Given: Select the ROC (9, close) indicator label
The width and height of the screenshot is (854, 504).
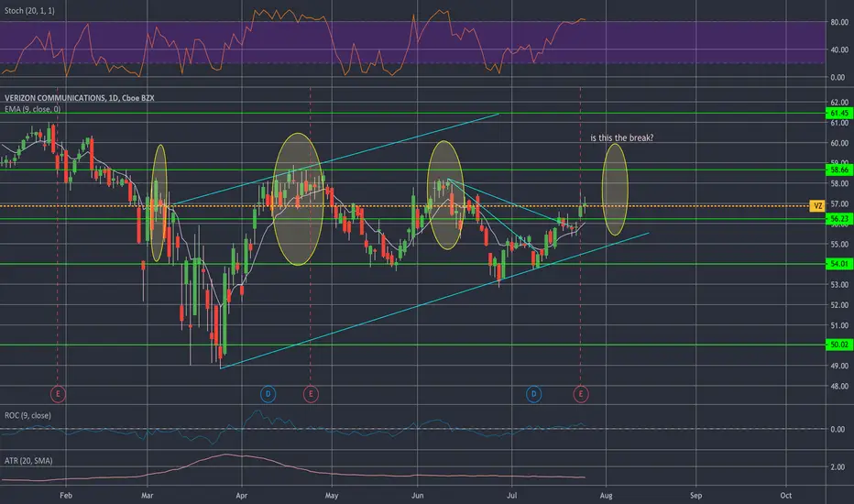Looking at the screenshot, I should 27,416.
